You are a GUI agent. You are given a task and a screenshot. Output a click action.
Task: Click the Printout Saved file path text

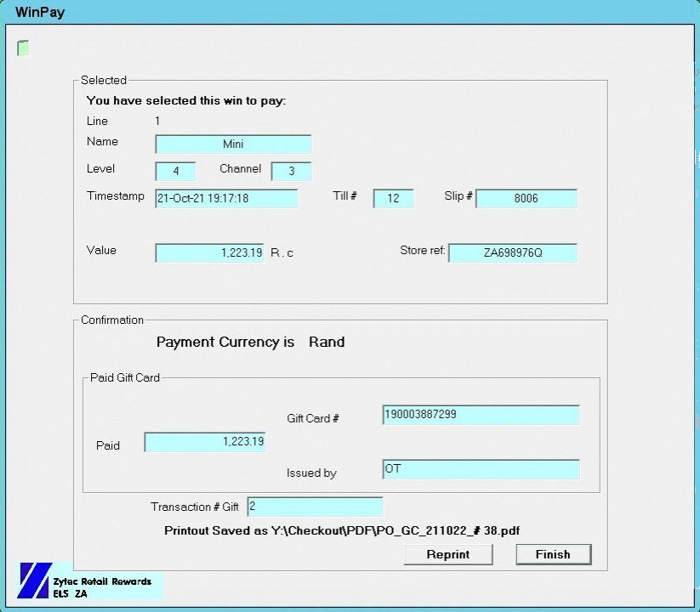click(x=341, y=530)
